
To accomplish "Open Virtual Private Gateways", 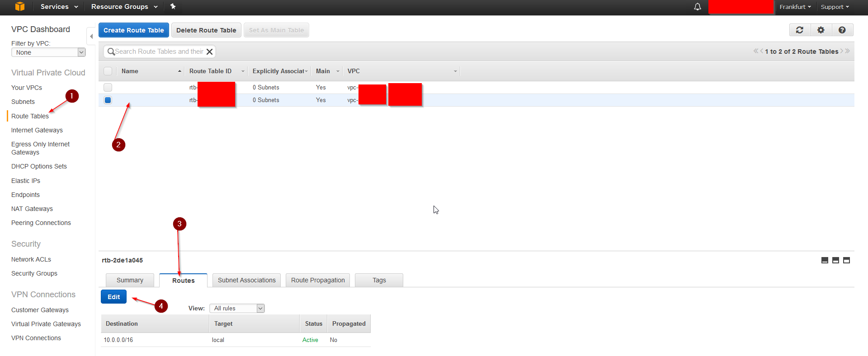I will coord(46,324).
